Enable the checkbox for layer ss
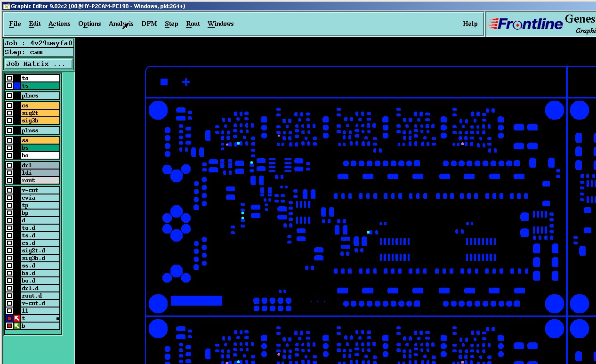 (9, 140)
